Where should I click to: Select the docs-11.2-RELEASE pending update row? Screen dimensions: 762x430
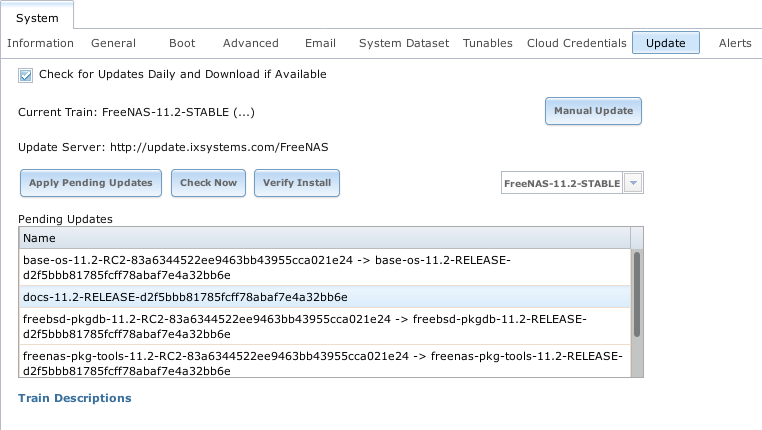[185, 297]
